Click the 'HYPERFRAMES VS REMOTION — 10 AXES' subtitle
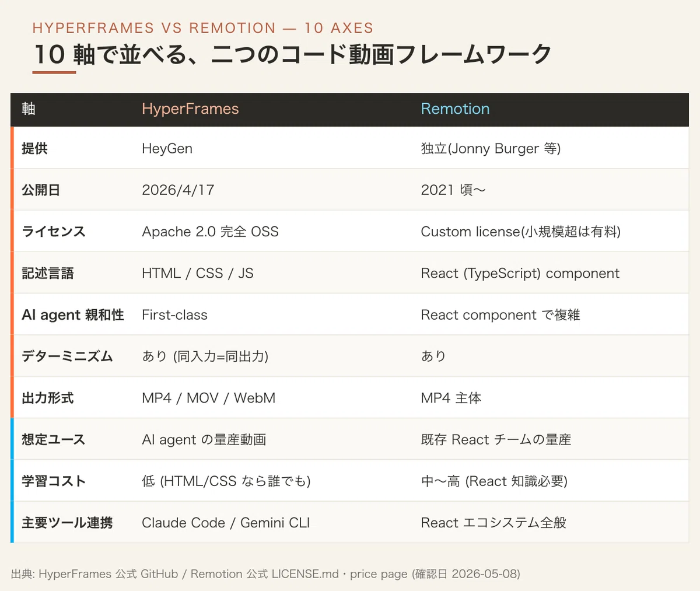 [203, 27]
